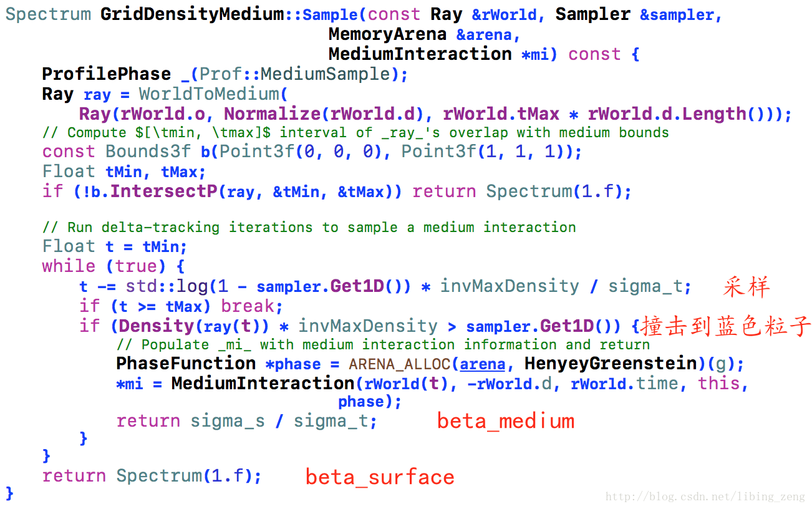Select HenyeyGreenstein class name
This screenshot has height=509, width=812.
tap(611, 364)
